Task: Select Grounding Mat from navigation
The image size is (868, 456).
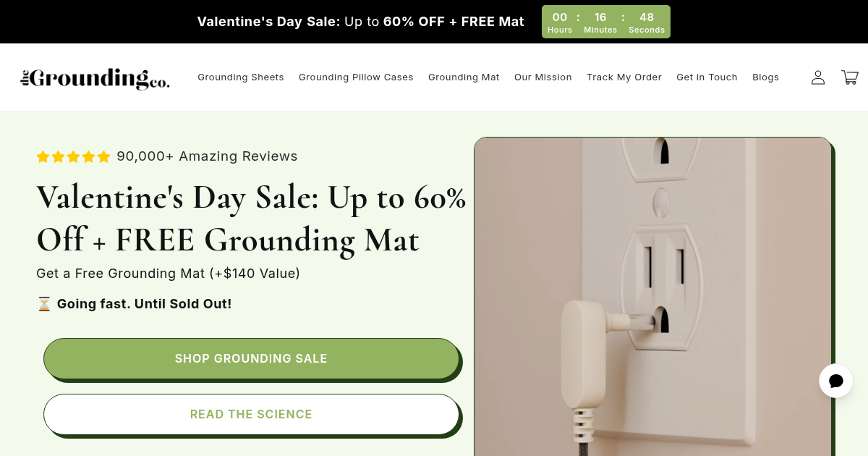Action: click(x=464, y=77)
